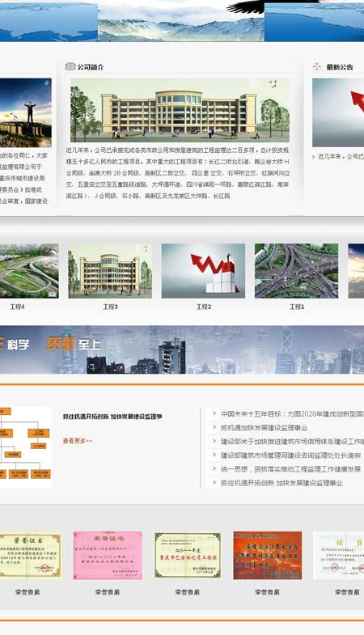Viewport: 364px width, 635px height.
Task: Click 荣誉资质 caption under pink certificate
Action: click(108, 591)
